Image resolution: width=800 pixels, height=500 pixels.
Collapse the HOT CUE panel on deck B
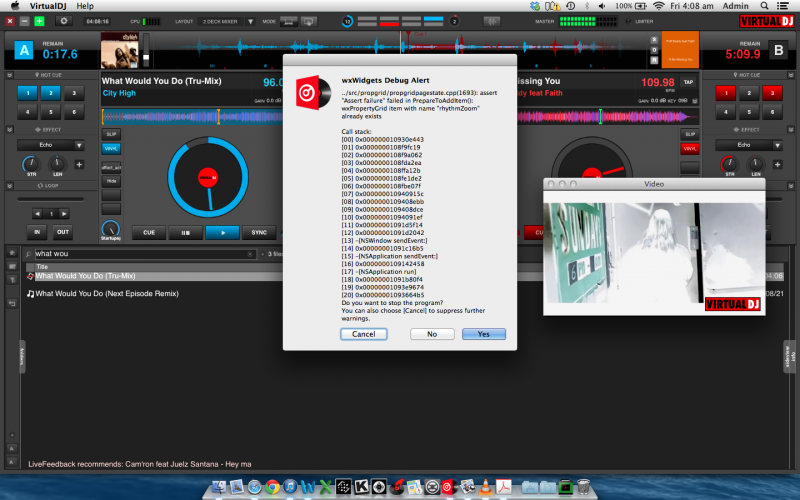[x=790, y=75]
